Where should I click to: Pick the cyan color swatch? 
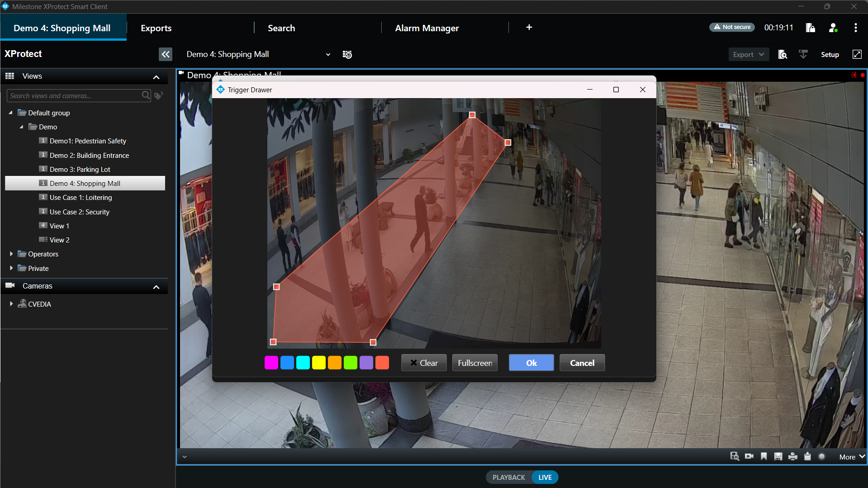pos(303,363)
